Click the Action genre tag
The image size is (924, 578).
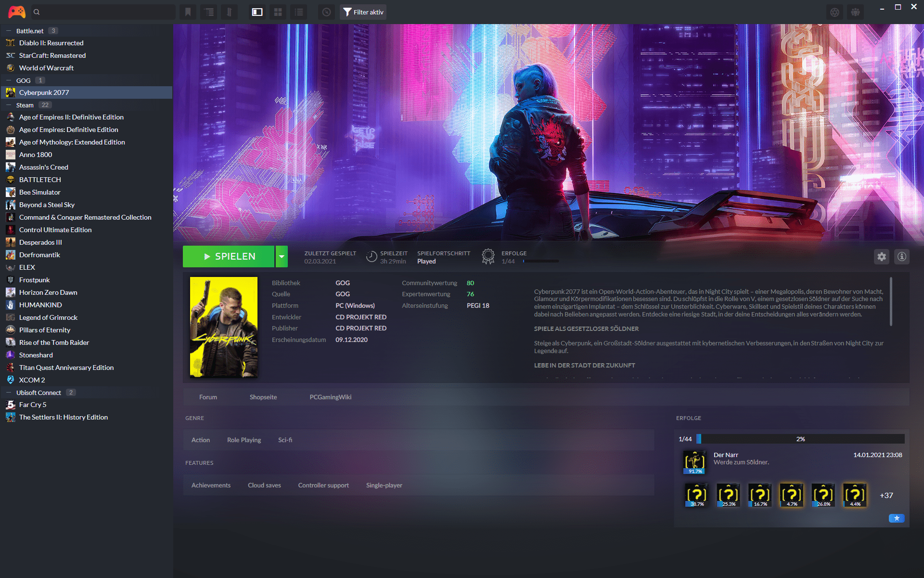click(201, 440)
